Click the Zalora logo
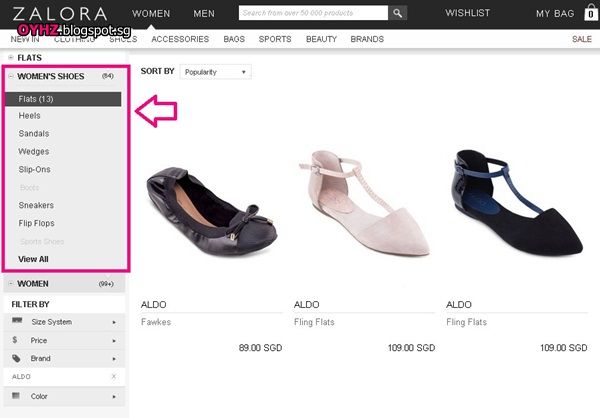600x418 pixels. (x=60, y=14)
